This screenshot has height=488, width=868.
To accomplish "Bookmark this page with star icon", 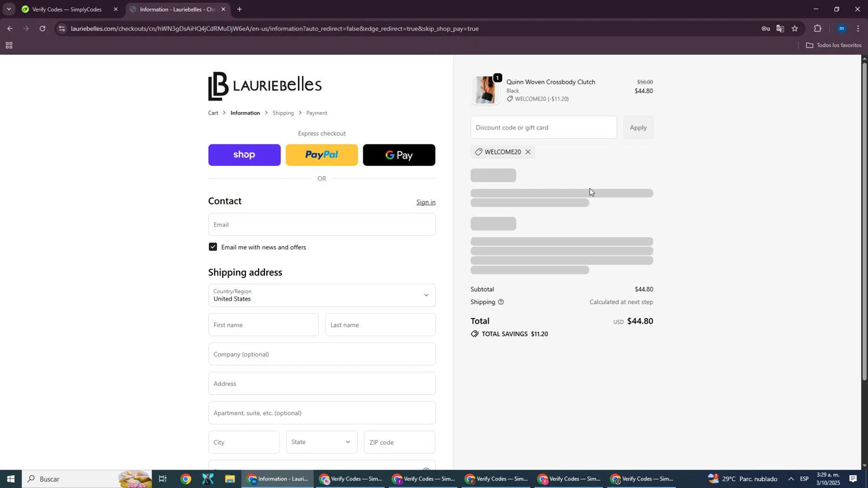I will [795, 28].
